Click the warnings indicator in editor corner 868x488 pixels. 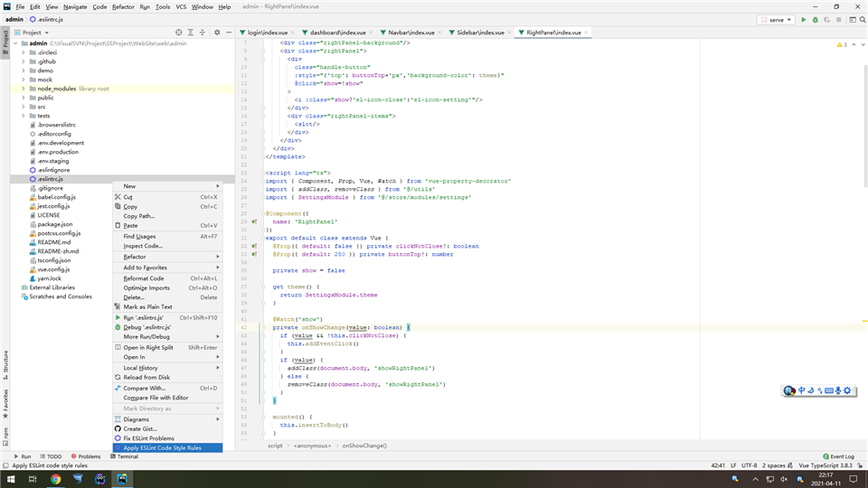point(842,44)
